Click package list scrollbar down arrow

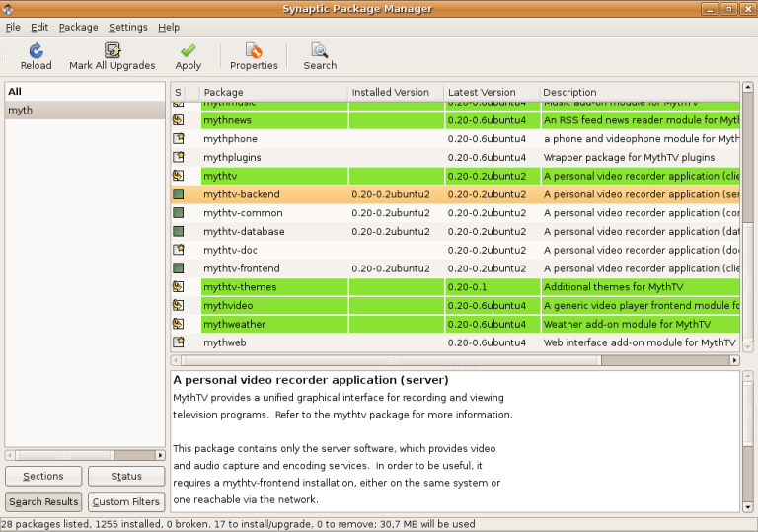point(748,346)
